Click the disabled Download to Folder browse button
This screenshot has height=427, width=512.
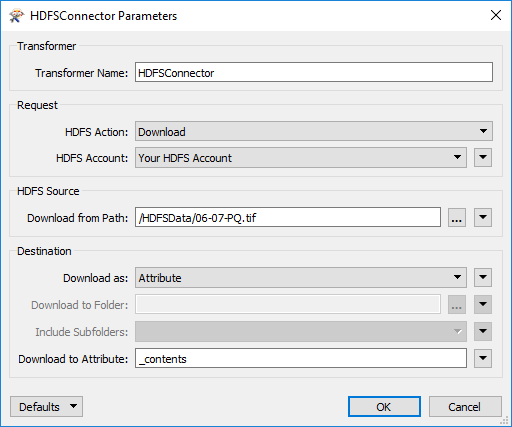pyautogui.click(x=456, y=305)
